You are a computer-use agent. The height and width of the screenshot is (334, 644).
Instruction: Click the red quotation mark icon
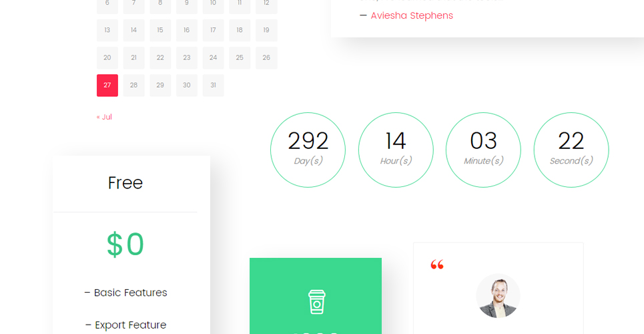click(x=437, y=265)
